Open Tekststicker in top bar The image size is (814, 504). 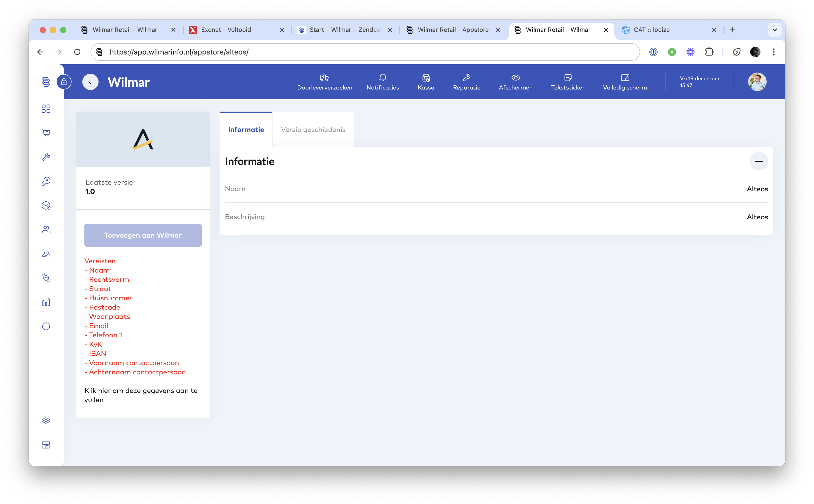[568, 82]
